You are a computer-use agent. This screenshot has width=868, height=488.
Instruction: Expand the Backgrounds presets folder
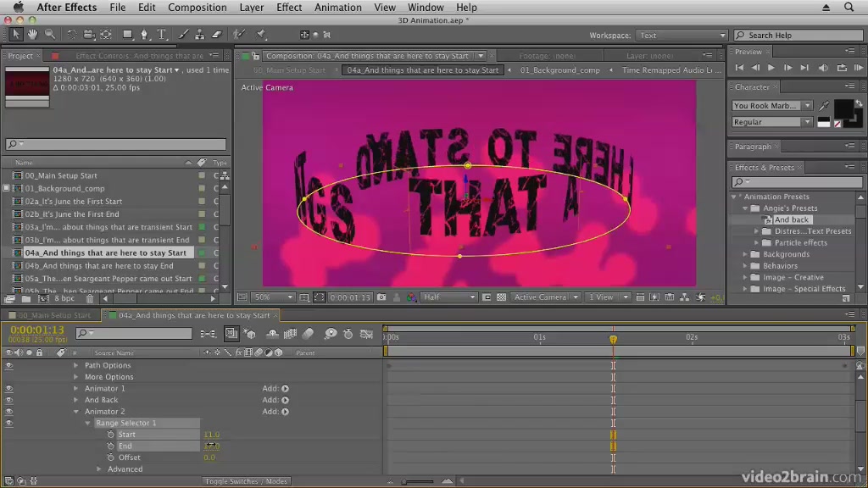(746, 254)
